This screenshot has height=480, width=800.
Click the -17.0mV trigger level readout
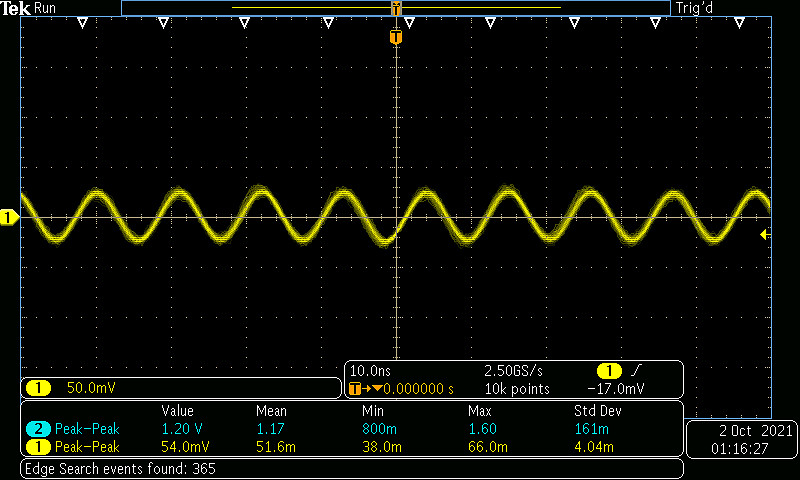point(616,389)
